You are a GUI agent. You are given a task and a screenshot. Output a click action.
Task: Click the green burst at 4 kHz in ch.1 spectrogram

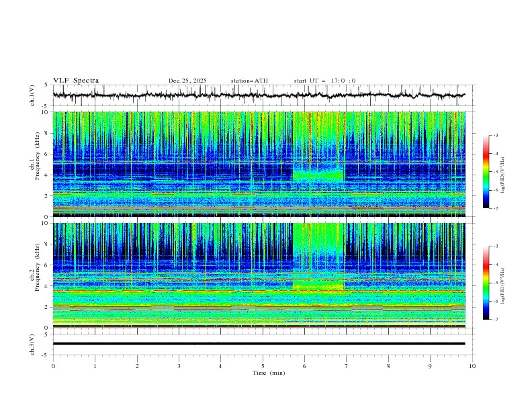pyautogui.click(x=318, y=175)
